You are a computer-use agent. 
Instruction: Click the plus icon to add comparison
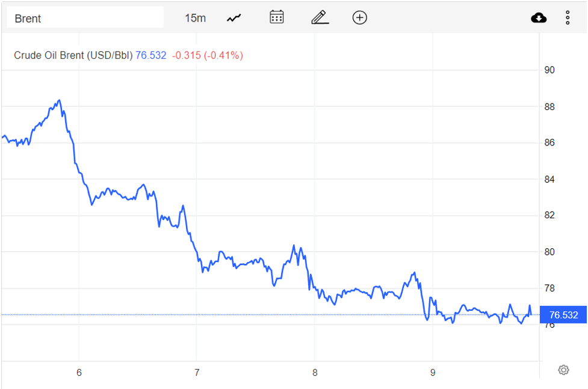click(359, 17)
